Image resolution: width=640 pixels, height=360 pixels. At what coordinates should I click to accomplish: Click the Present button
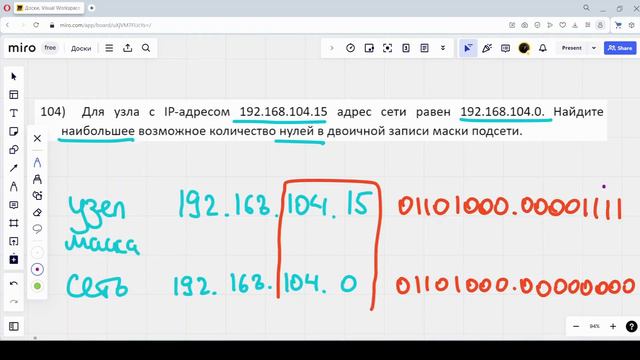[571, 48]
